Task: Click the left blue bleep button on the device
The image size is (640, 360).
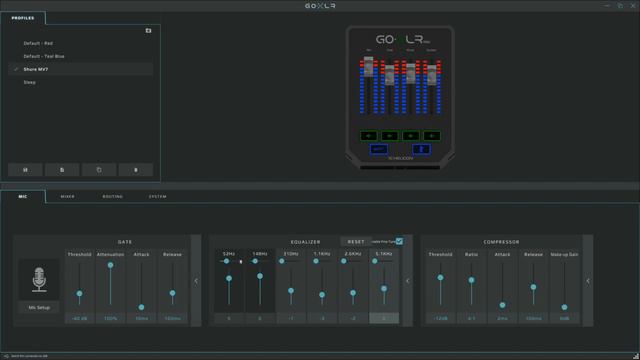Action: [x=379, y=149]
